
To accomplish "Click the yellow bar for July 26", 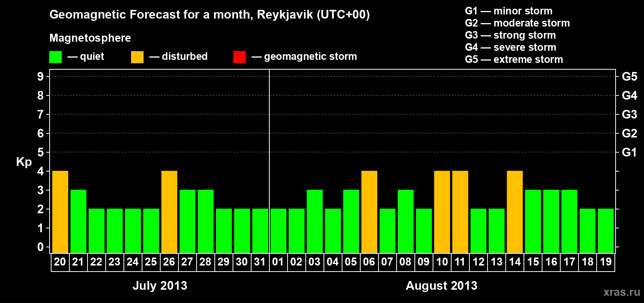I will pyautogui.click(x=169, y=212).
